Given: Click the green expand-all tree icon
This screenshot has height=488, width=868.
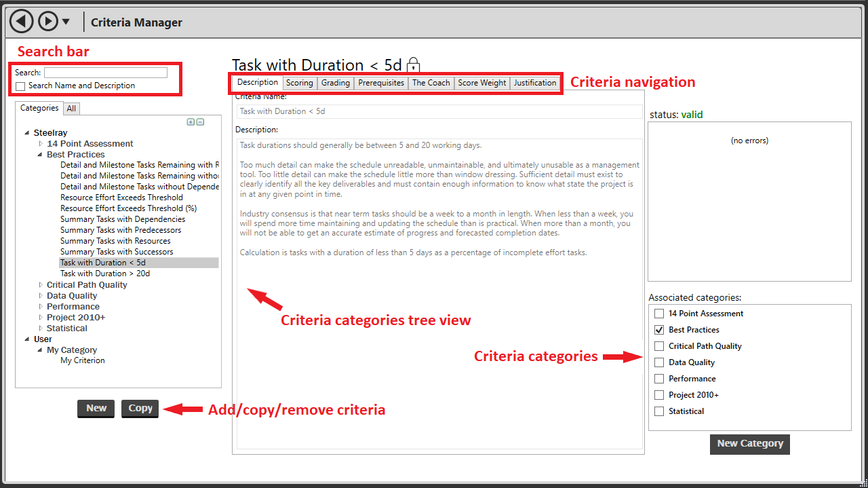Looking at the screenshot, I should click(x=191, y=122).
